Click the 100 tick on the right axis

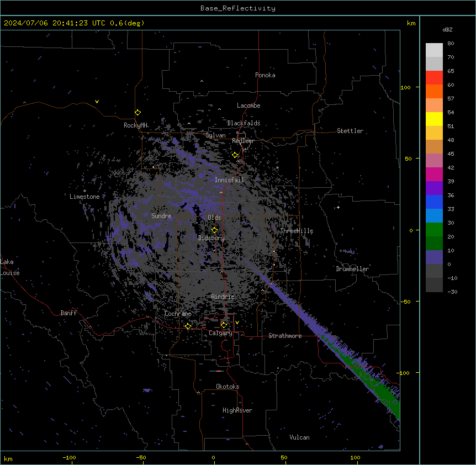406,87
